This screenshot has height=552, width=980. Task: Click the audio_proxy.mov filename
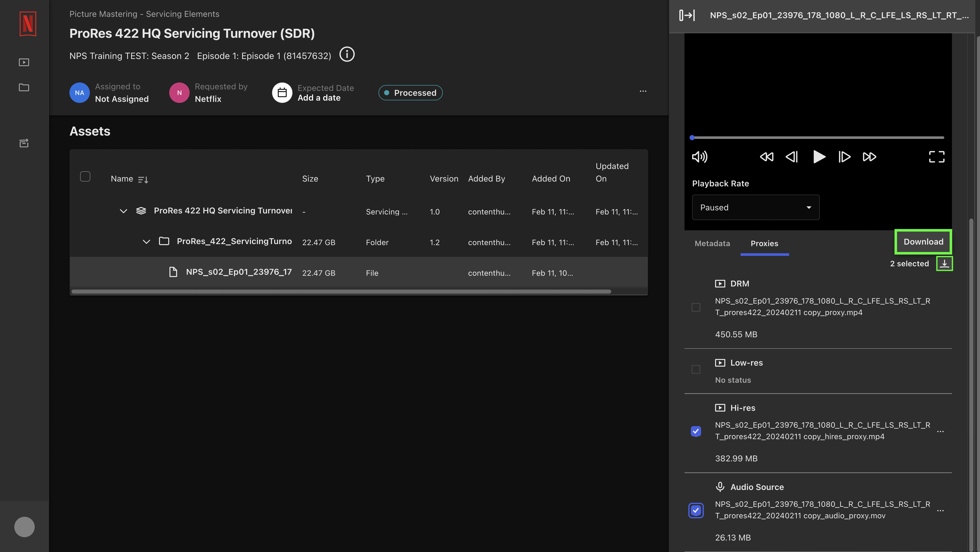point(823,510)
